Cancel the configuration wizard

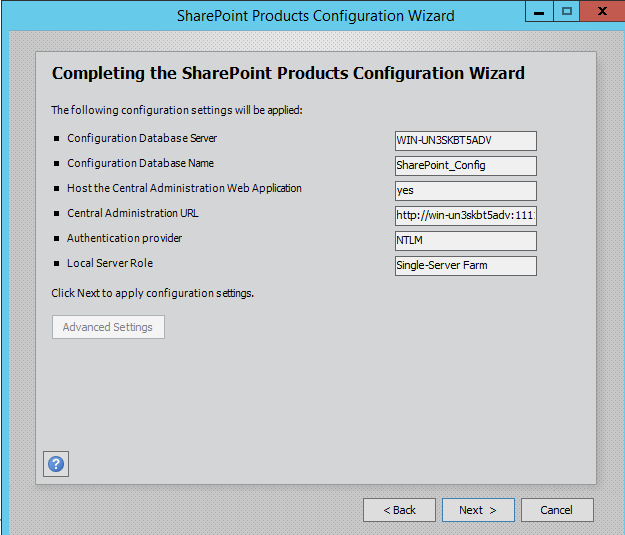(557, 510)
